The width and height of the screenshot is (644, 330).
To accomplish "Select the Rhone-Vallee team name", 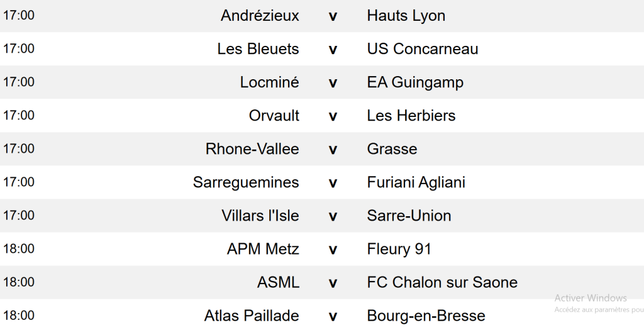I will click(252, 149).
